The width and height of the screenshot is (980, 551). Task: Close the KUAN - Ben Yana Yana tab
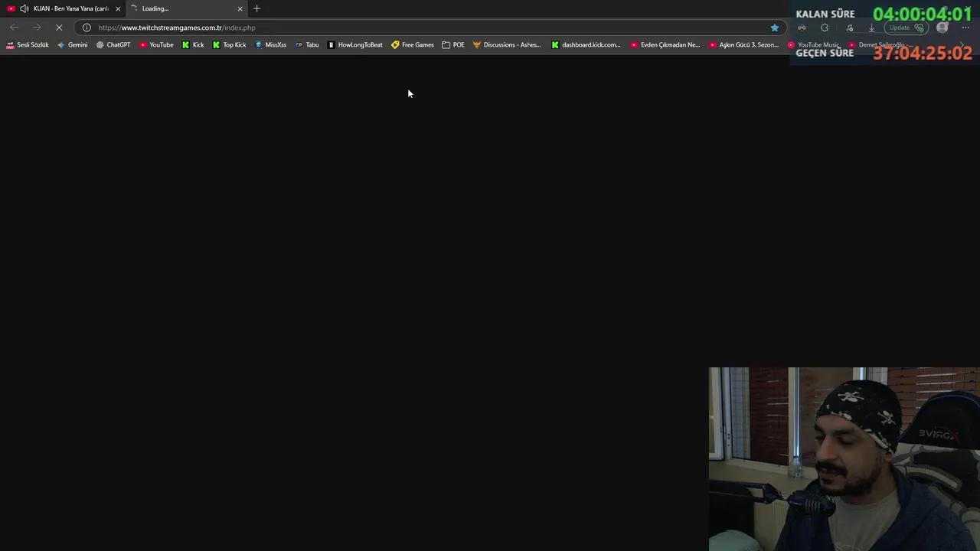click(x=118, y=8)
